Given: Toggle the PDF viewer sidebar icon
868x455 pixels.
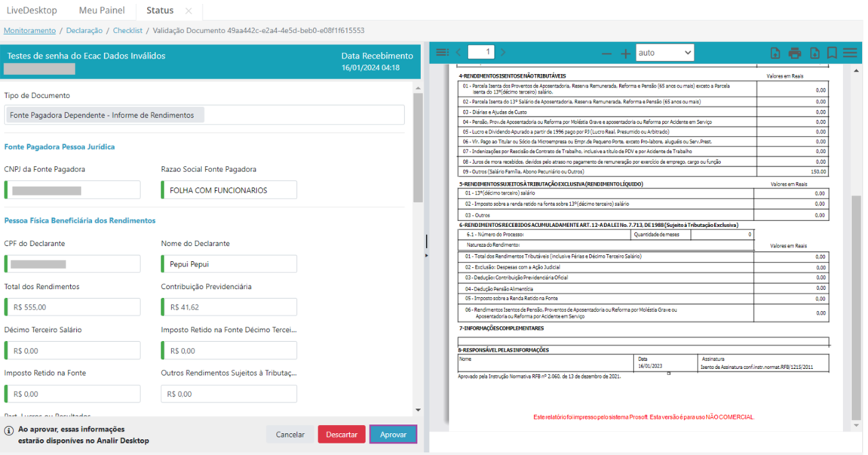Looking at the screenshot, I should click(x=442, y=53).
